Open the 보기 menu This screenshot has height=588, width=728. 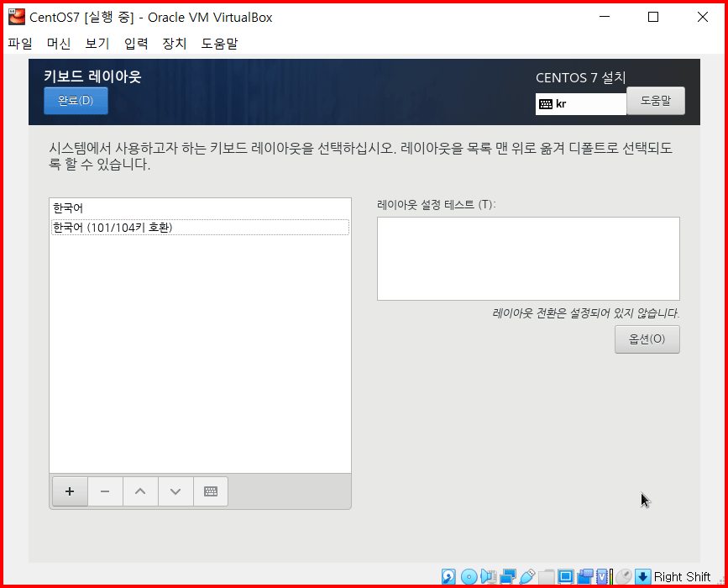pyautogui.click(x=97, y=44)
